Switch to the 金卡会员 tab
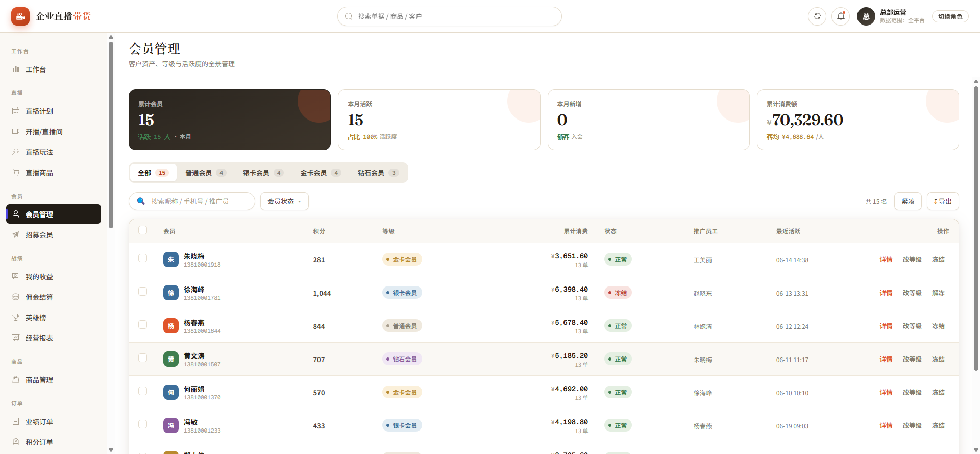 click(x=321, y=173)
